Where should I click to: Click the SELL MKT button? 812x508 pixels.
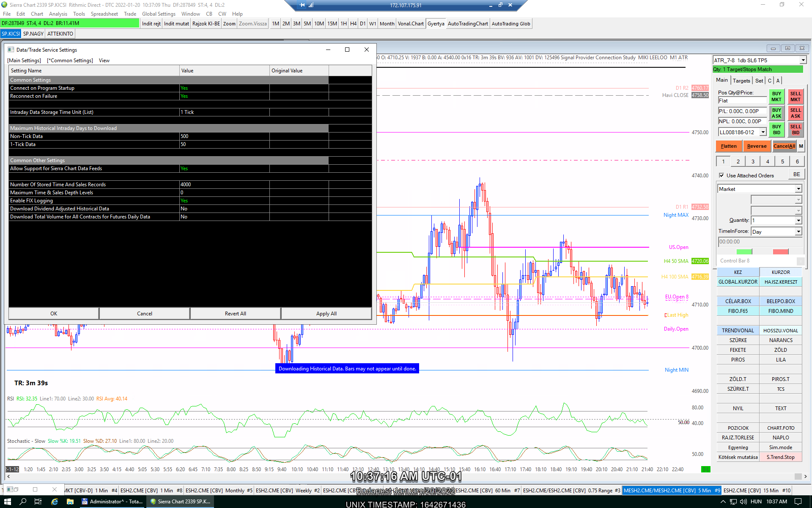point(795,97)
